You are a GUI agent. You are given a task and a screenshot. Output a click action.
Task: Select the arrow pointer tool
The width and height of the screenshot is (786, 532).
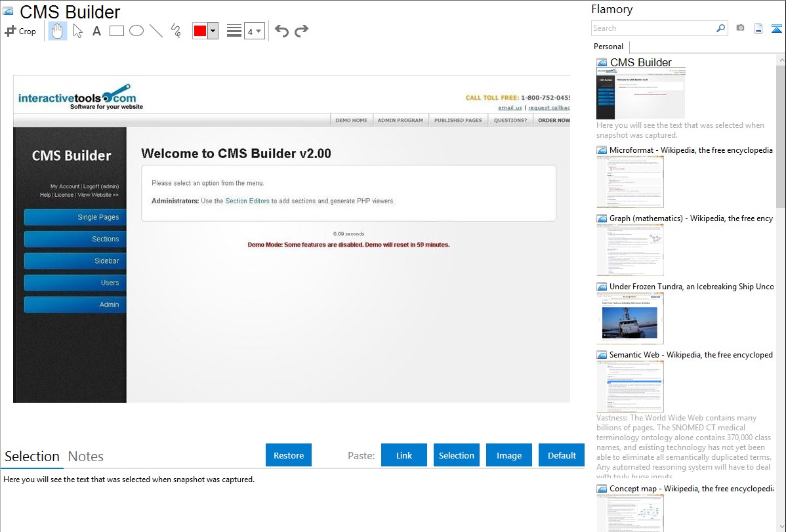point(77,31)
